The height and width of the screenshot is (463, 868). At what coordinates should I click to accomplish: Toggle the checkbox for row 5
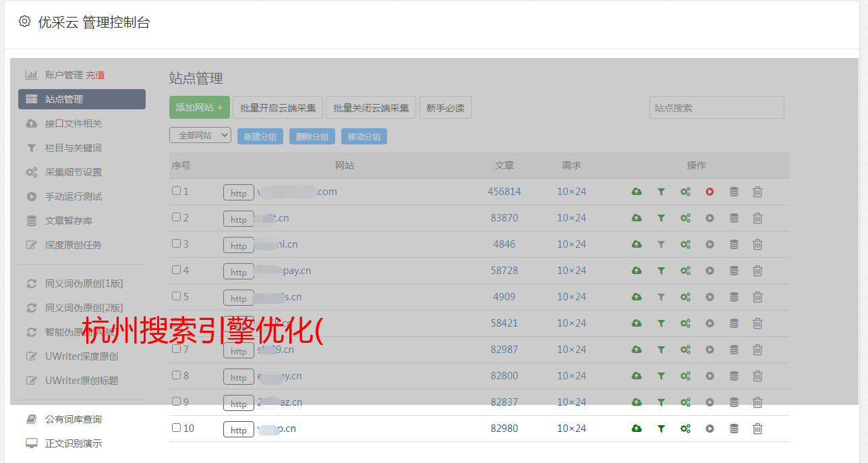[176, 296]
